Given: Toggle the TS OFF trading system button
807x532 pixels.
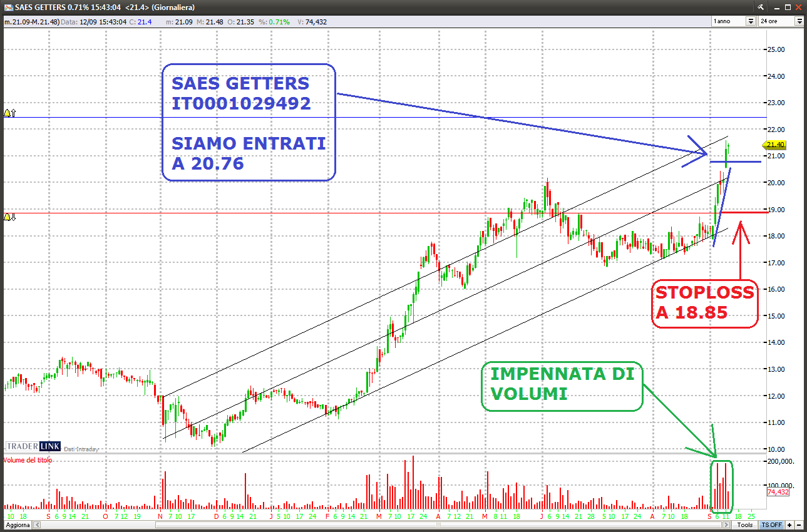Looking at the screenshot, I should click(x=771, y=524).
